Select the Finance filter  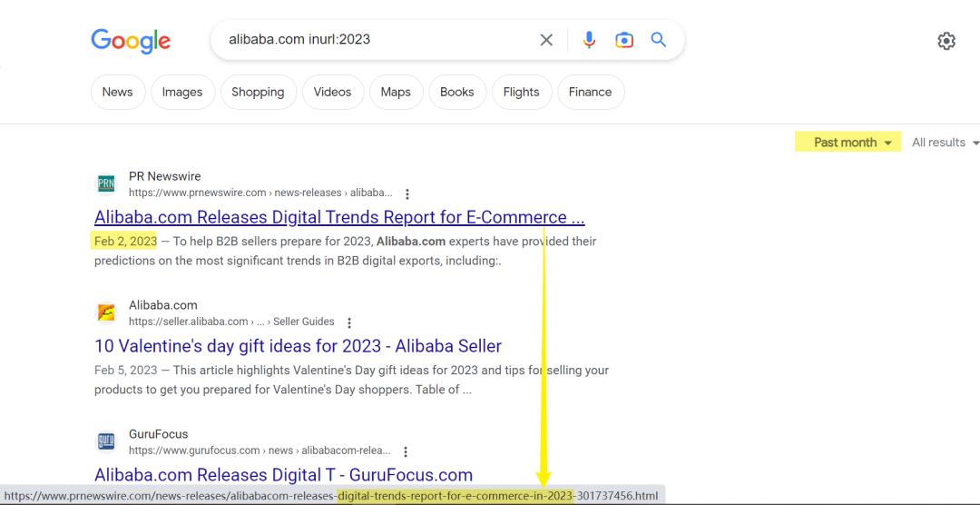(590, 92)
